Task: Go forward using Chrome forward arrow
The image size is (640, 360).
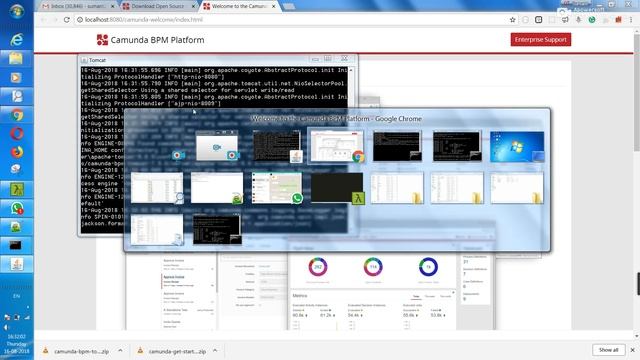Action: point(55,20)
